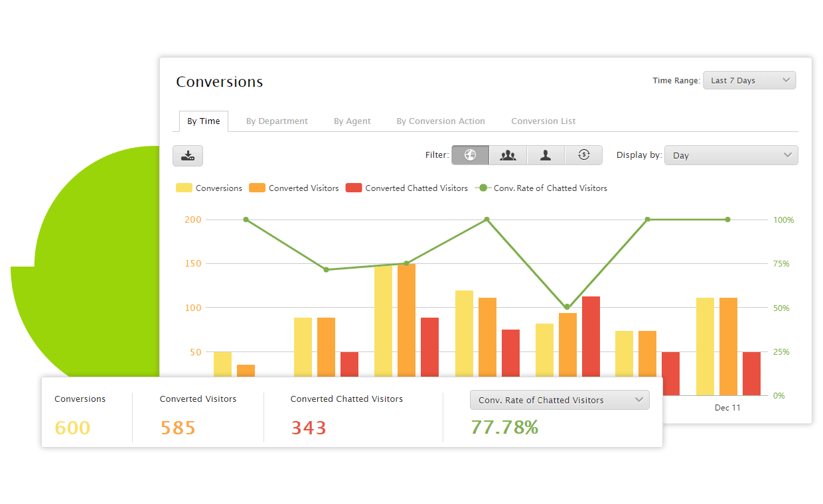Click the yellow Conversions legend swatch
This screenshot has height=504, width=823.
(184, 188)
